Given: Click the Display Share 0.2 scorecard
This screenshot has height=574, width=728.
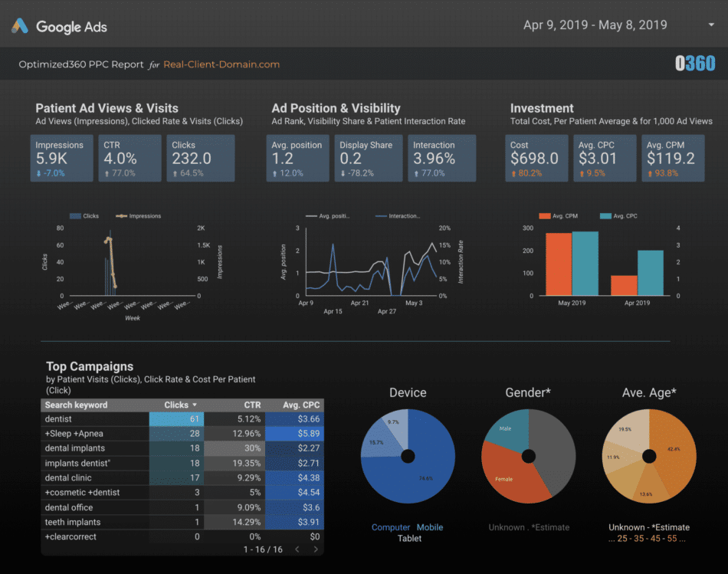Looking at the screenshot, I should pyautogui.click(x=369, y=159).
